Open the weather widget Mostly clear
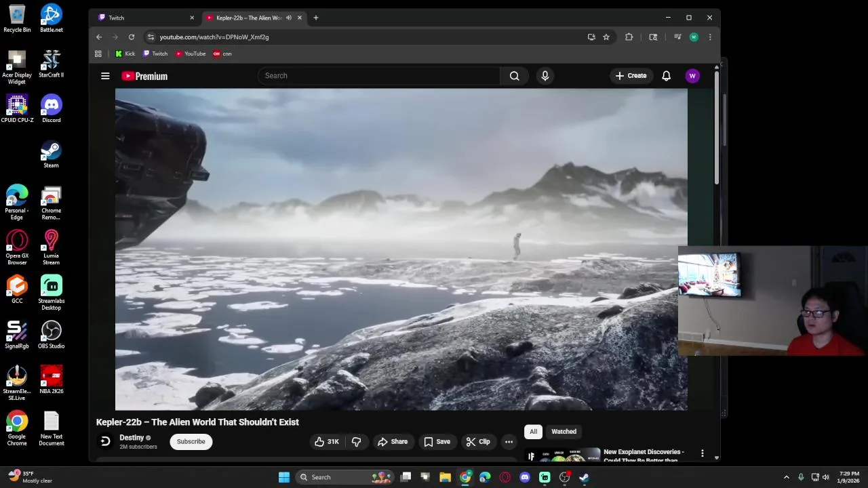 point(31,477)
